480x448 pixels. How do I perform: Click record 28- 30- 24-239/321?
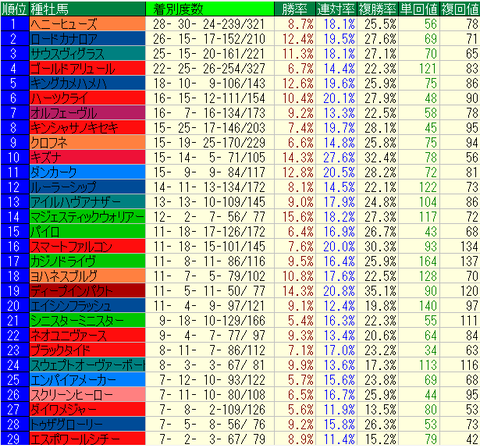tap(209, 24)
